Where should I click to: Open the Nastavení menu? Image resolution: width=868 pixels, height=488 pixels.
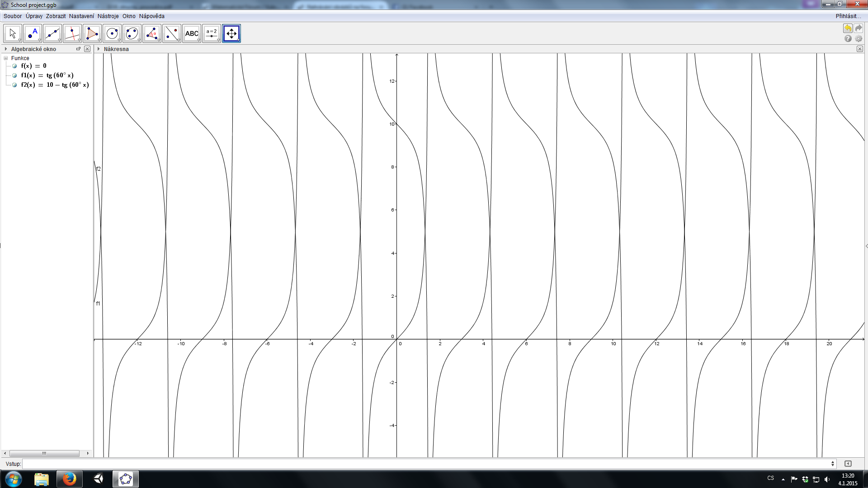tap(81, 16)
